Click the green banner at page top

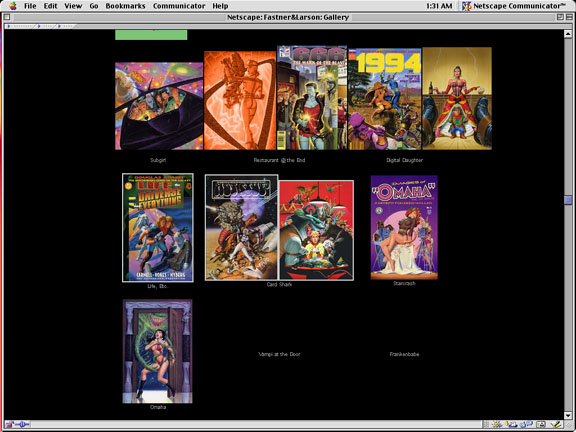tap(151, 35)
